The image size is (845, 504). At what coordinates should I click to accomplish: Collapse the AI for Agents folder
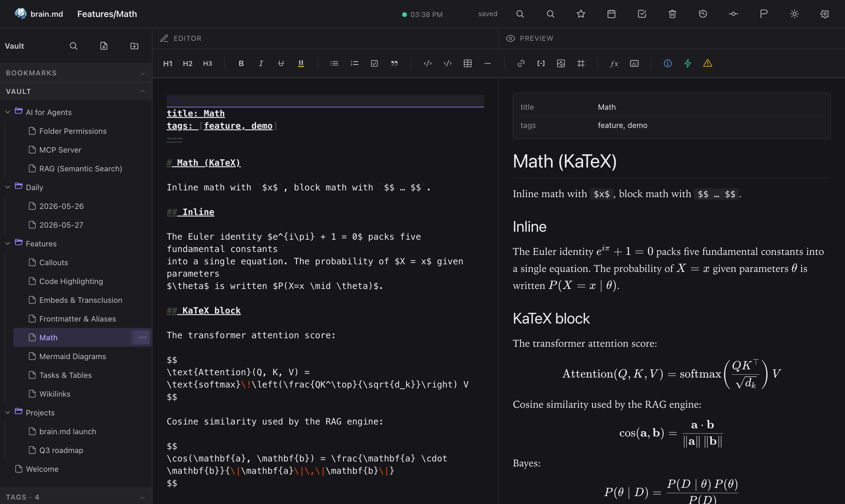pos(7,112)
